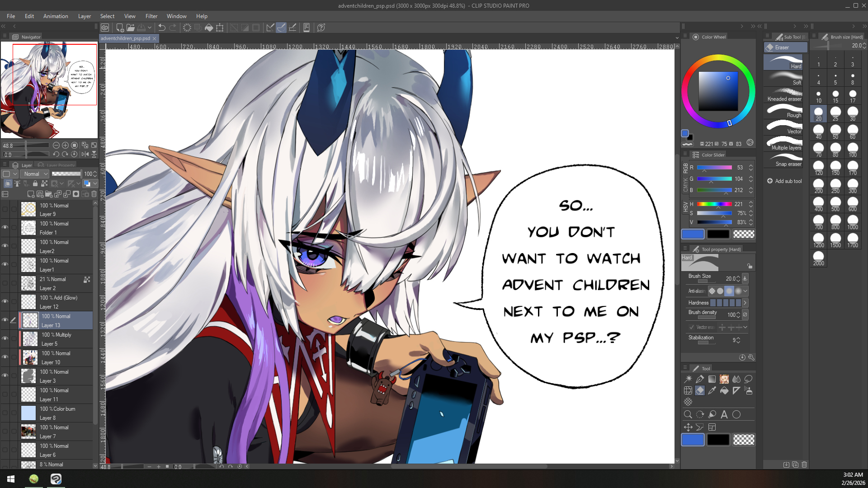Select the Text tool
The image size is (868, 488).
(x=724, y=414)
